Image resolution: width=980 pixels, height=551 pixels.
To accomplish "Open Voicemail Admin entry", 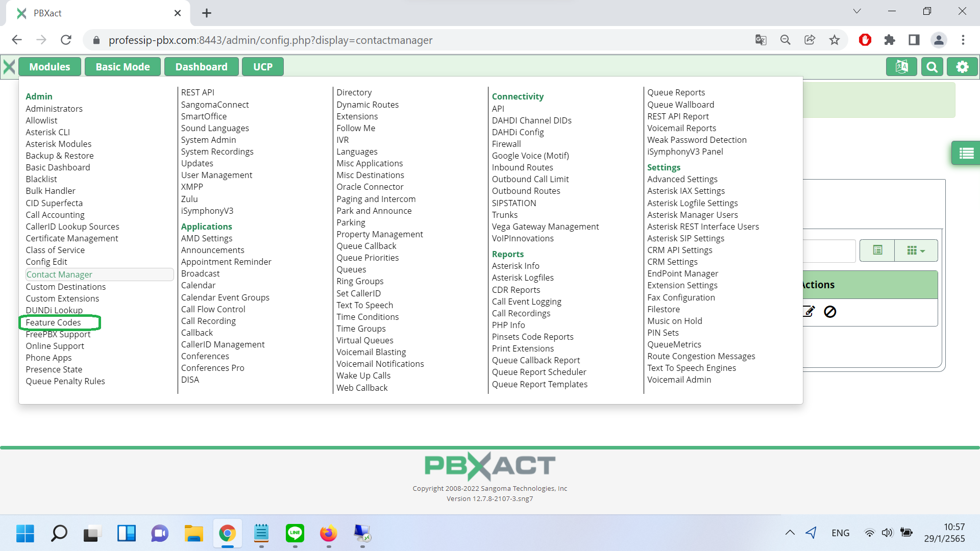I will pyautogui.click(x=679, y=380).
